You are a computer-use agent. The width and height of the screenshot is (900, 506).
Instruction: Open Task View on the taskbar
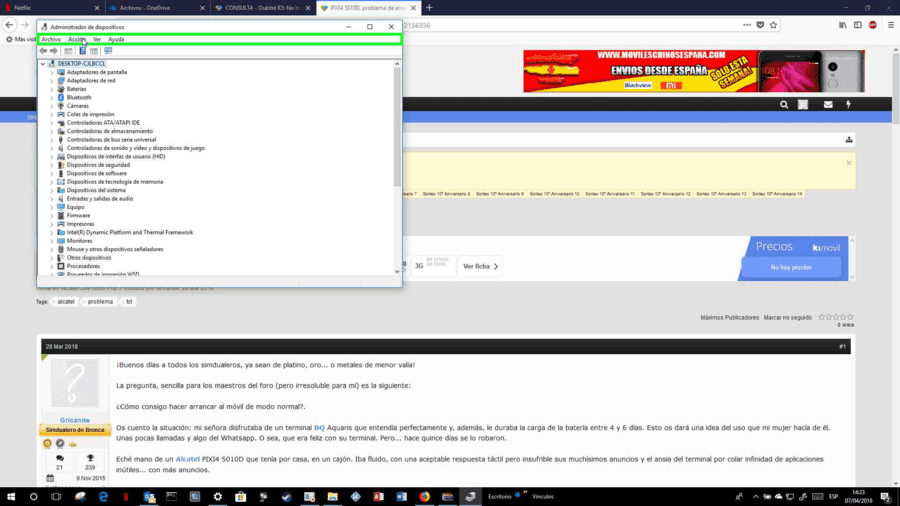pos(56,496)
